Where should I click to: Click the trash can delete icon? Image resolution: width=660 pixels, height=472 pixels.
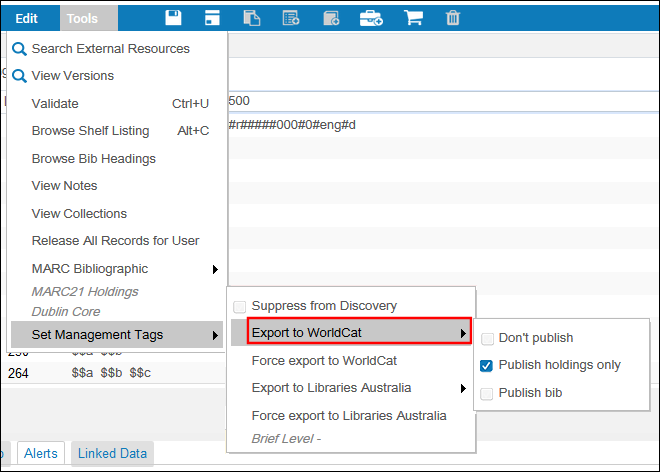coord(453,18)
